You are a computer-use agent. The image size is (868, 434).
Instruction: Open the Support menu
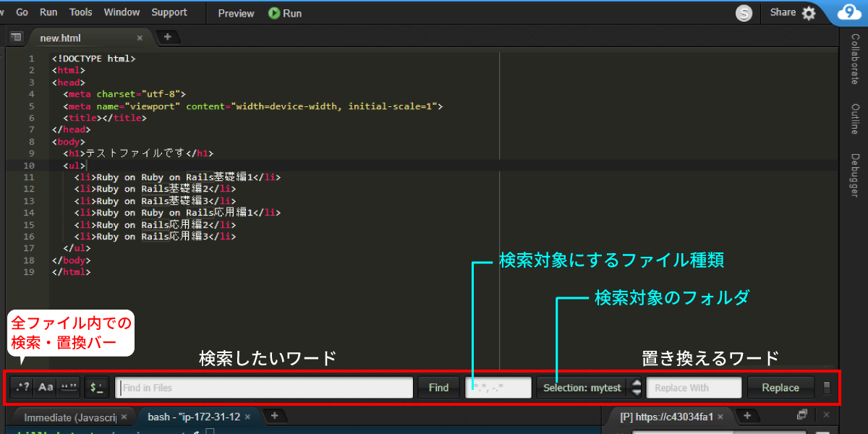[x=169, y=12]
